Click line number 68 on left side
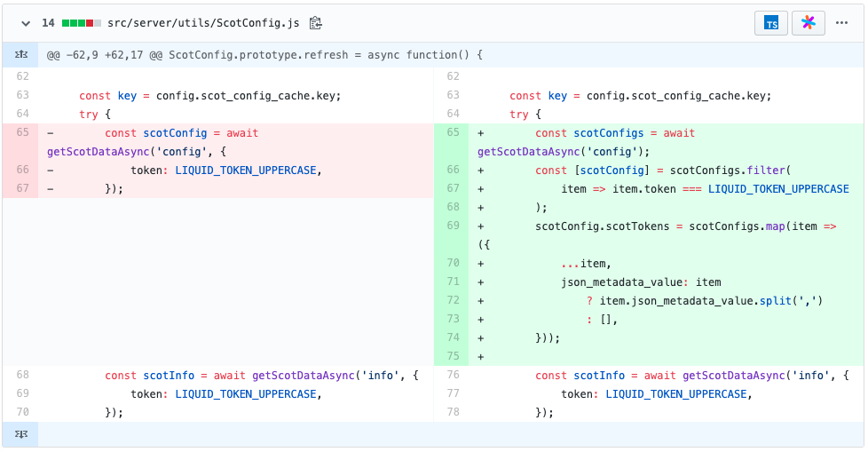 pos(22,376)
